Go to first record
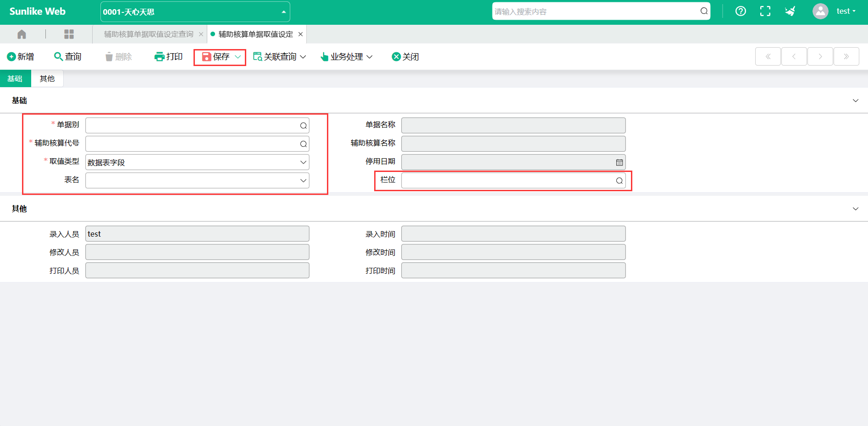 pyautogui.click(x=768, y=56)
